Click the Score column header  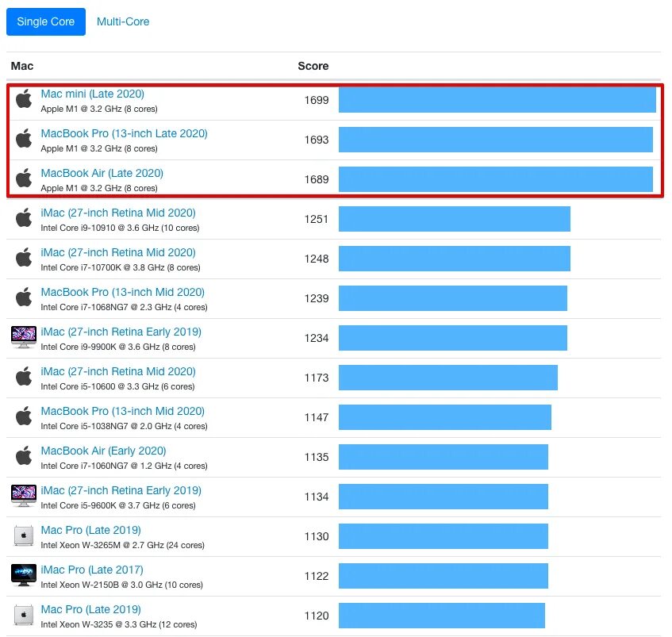313,66
